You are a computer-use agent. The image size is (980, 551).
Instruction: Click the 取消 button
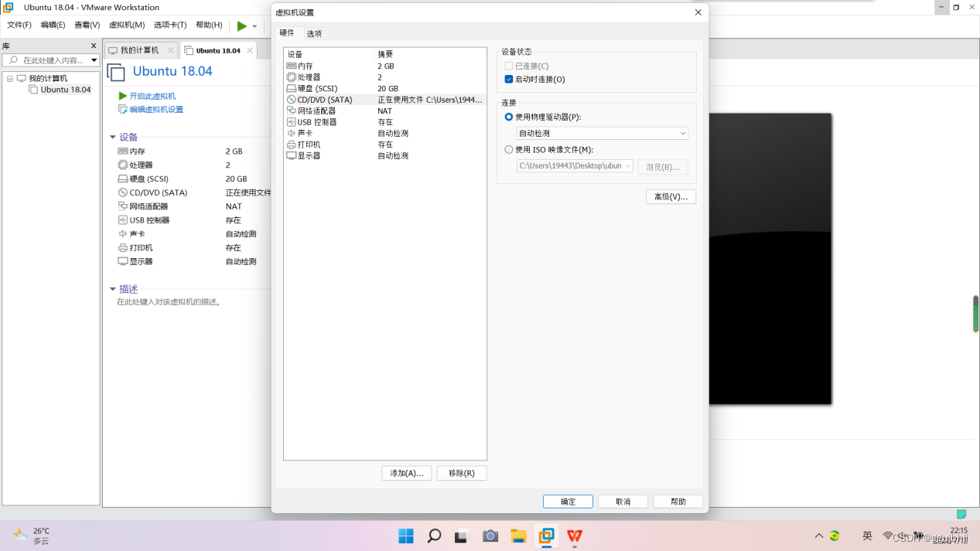[623, 502]
